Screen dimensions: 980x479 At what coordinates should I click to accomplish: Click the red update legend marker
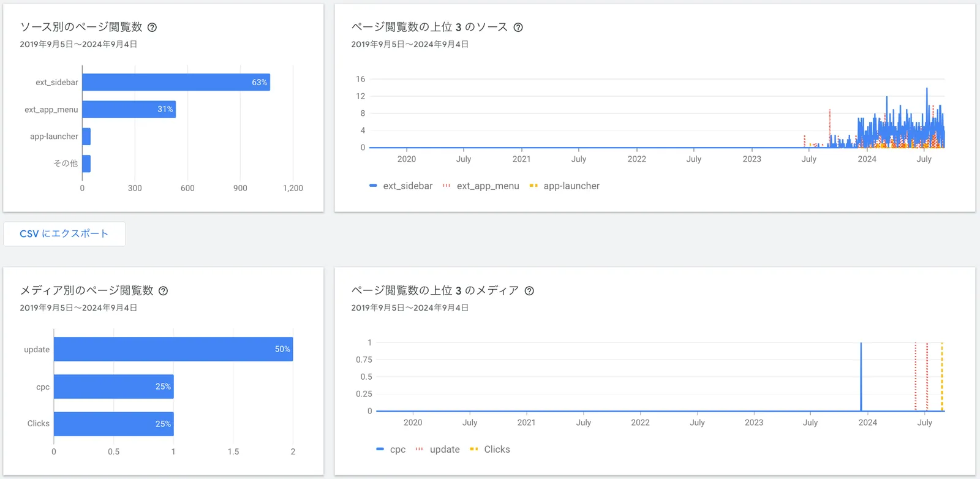click(x=419, y=449)
